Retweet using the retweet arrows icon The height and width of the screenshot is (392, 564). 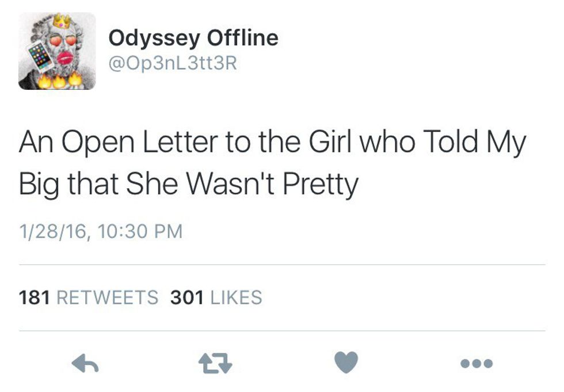pos(214,363)
